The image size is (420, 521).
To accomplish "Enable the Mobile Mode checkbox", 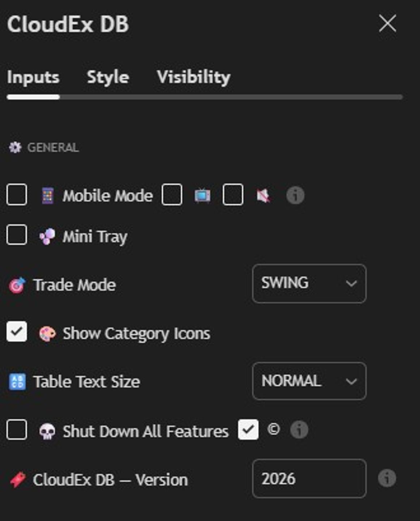I will tap(17, 195).
